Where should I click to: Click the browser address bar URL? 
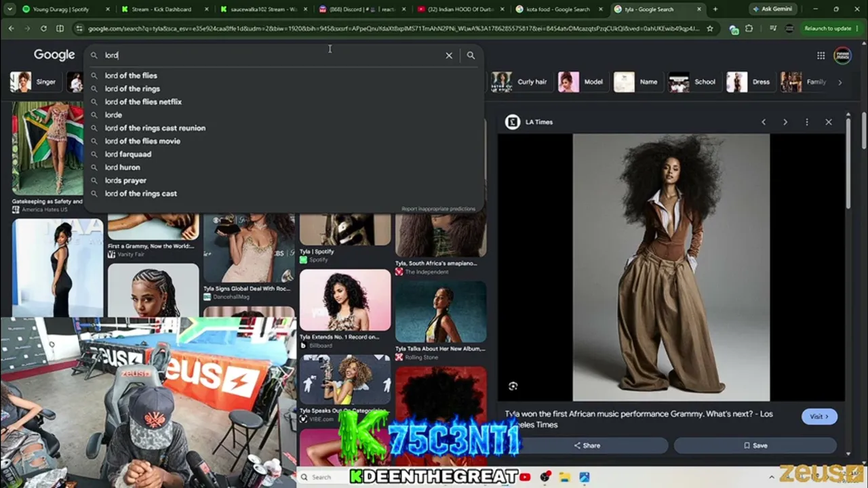[x=393, y=28]
